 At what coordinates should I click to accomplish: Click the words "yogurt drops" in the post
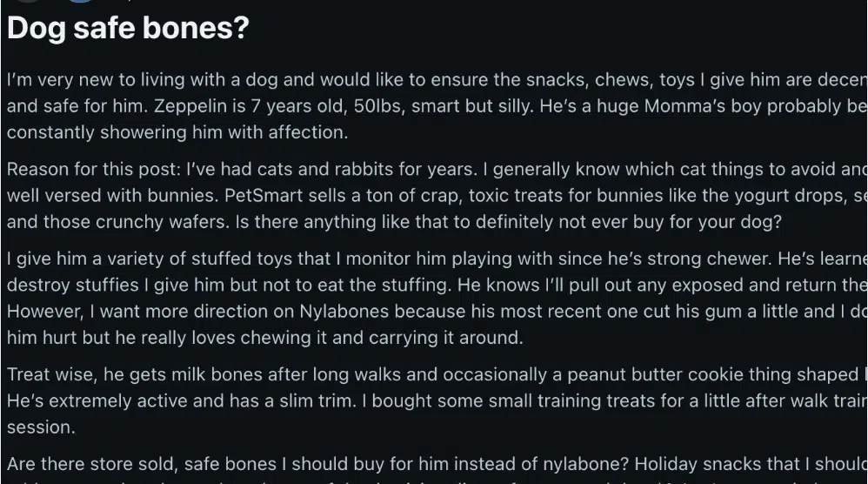[x=766, y=194]
